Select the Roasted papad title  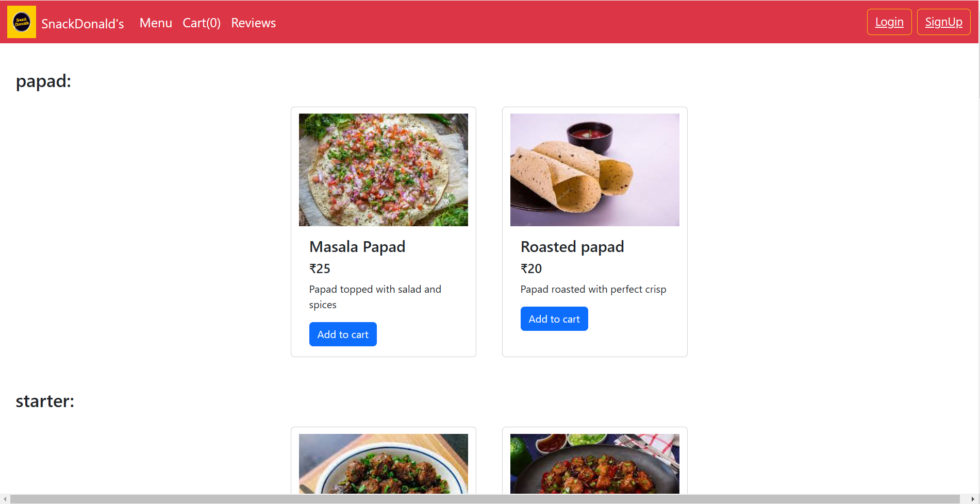tap(572, 247)
